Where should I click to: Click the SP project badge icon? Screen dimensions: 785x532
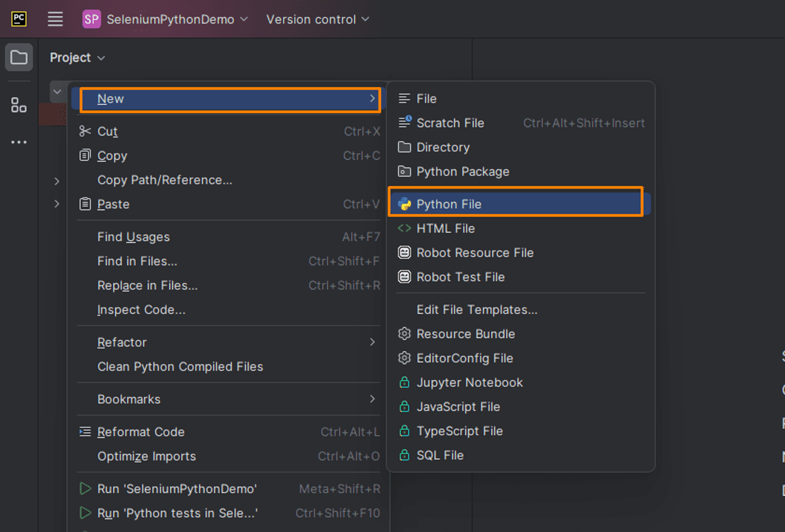pos(91,19)
